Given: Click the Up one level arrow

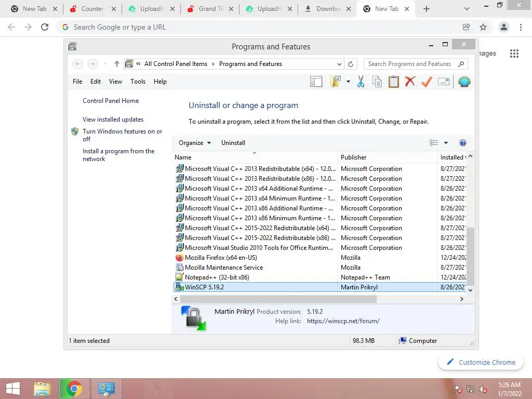Looking at the screenshot, I should click(x=117, y=64).
